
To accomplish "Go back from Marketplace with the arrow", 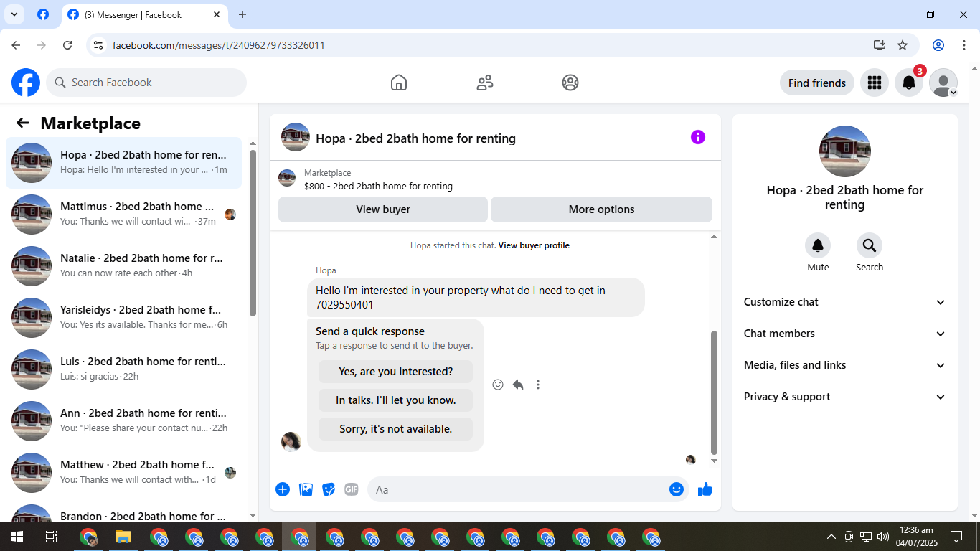I will (x=23, y=123).
